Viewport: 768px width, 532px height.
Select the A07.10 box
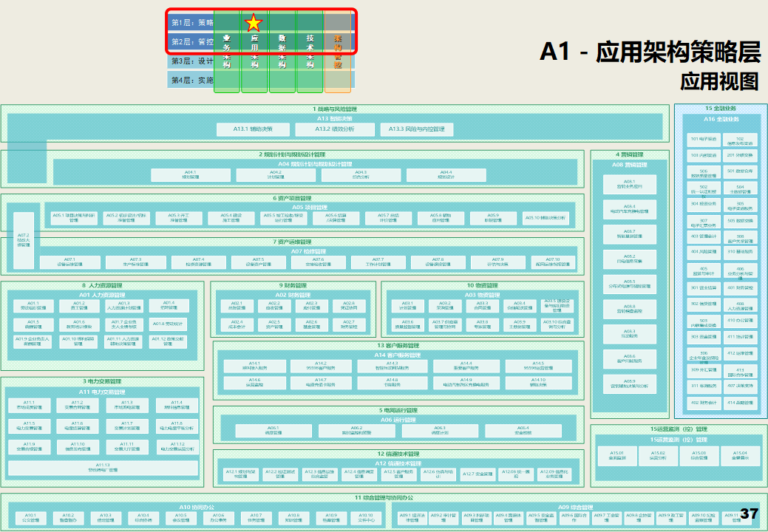pos(553,262)
